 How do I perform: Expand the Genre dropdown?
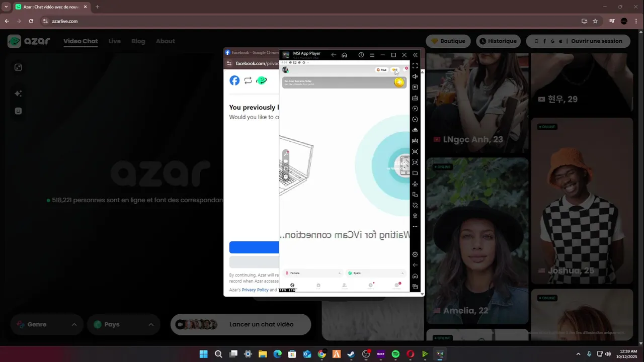click(47, 324)
